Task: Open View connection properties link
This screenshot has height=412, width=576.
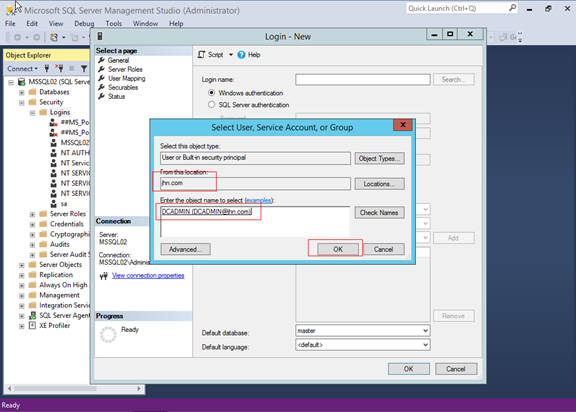Action: [x=148, y=275]
